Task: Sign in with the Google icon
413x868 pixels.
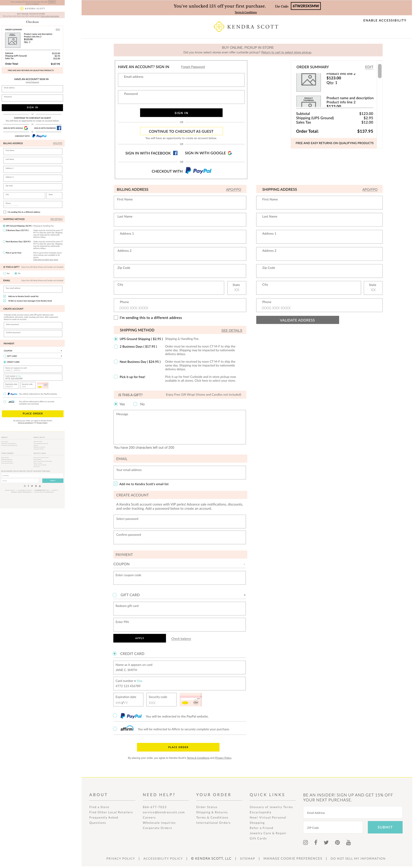Action: click(230, 153)
